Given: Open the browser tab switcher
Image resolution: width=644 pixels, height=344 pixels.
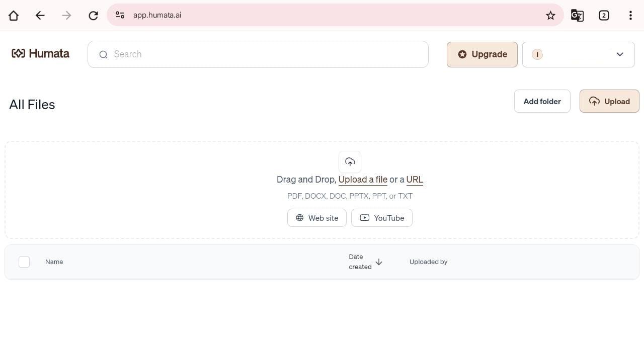Looking at the screenshot, I should (x=604, y=15).
